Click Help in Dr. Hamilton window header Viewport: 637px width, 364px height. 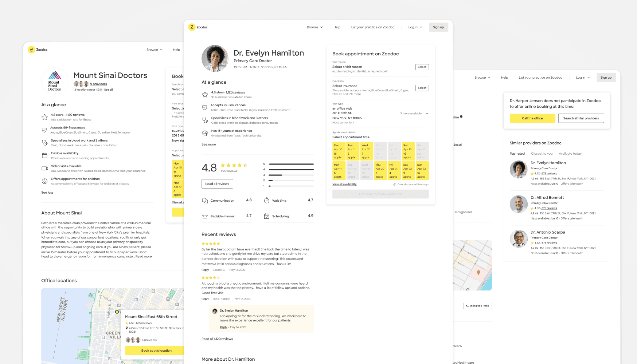[337, 27]
